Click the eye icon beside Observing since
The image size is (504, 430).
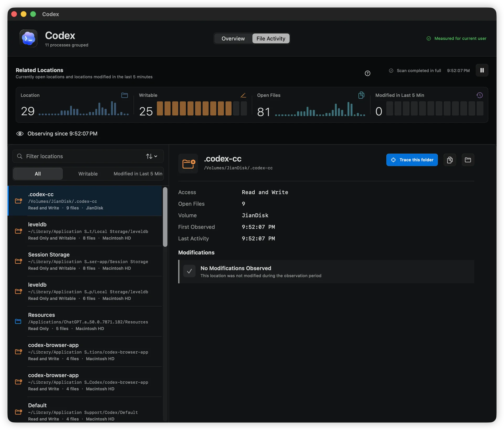[20, 134]
